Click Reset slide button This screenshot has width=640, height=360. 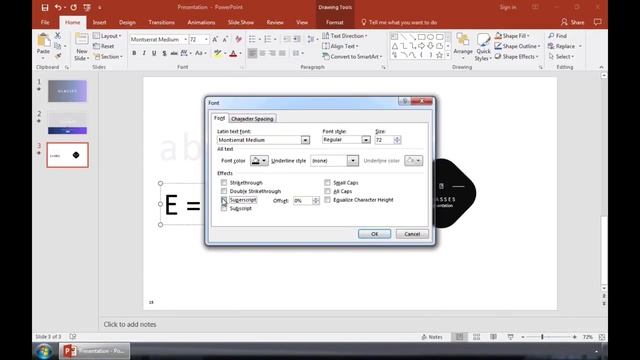[x=104, y=46]
